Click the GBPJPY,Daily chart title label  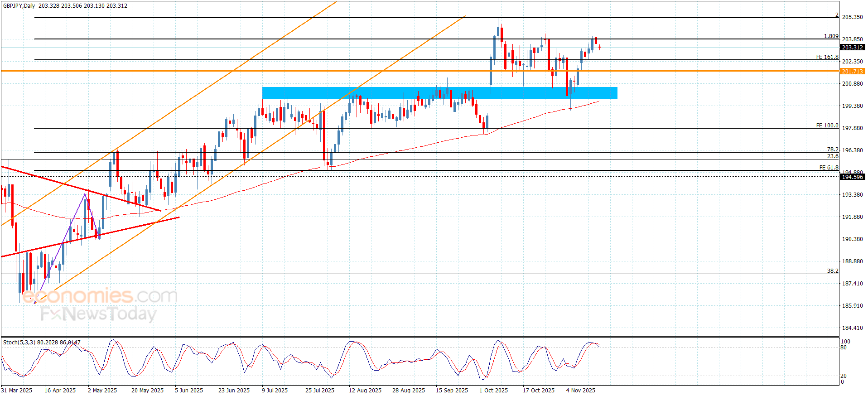19,6
